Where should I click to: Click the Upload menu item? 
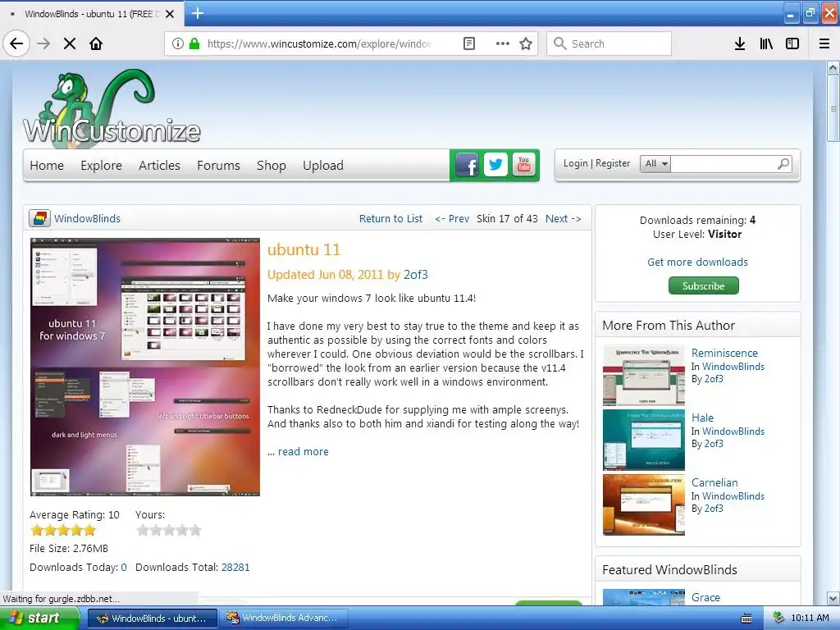(x=323, y=166)
